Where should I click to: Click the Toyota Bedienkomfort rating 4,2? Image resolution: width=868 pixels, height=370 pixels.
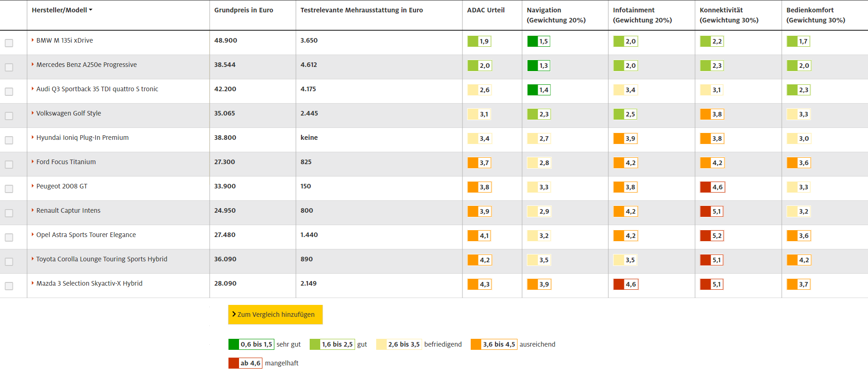799,260
